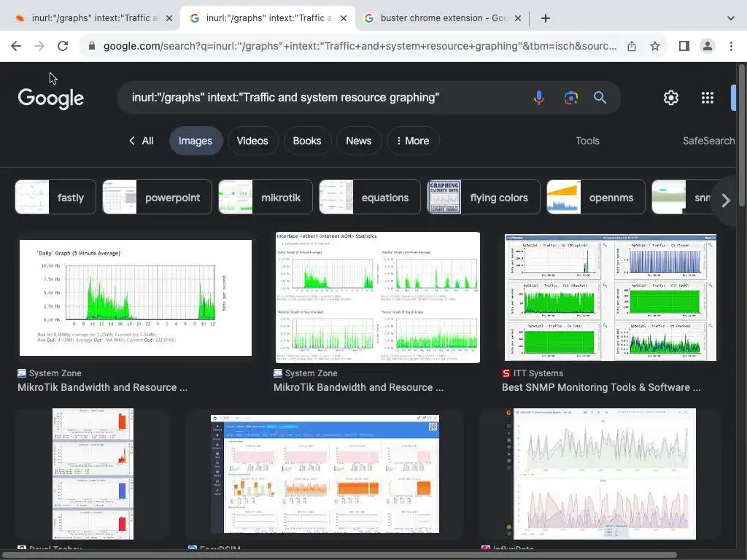Select the mikrotik suggestion chip

[x=266, y=197]
